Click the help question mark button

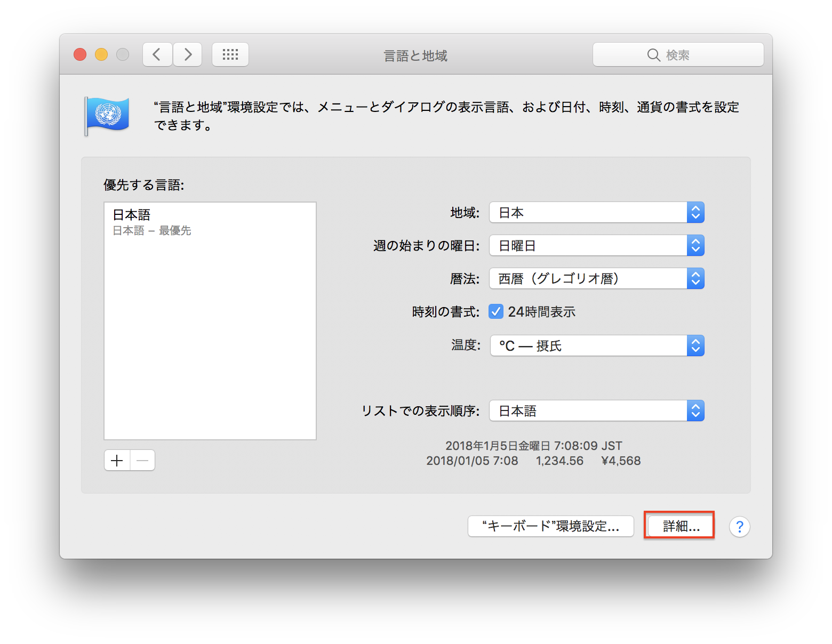coord(739,527)
